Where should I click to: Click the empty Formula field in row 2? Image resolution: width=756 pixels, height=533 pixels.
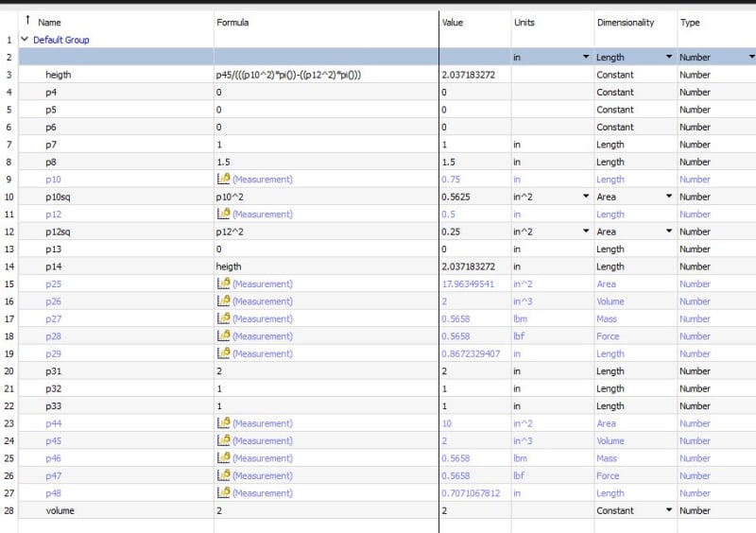click(326, 57)
